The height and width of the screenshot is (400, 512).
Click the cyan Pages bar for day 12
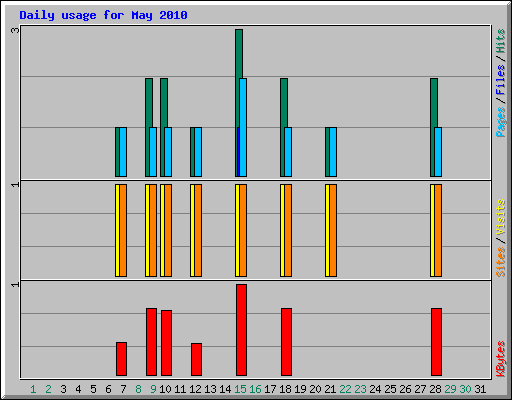point(198,152)
